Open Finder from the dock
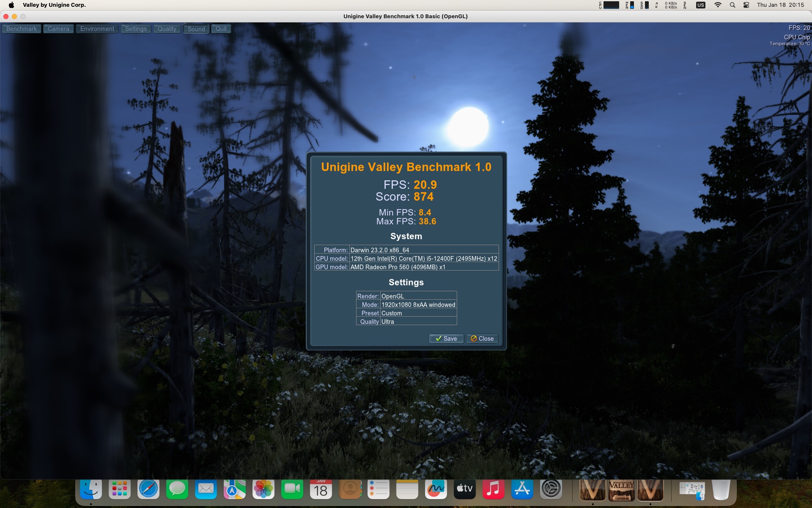This screenshot has height=508, width=812. [x=91, y=489]
